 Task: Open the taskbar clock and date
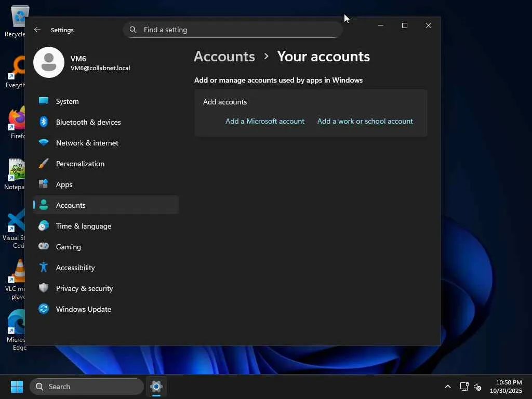point(506,387)
